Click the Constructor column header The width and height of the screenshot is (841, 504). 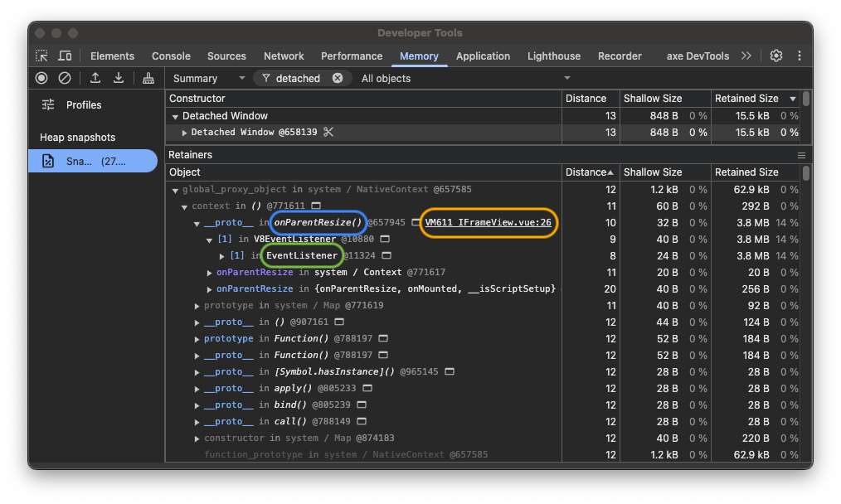(x=363, y=99)
